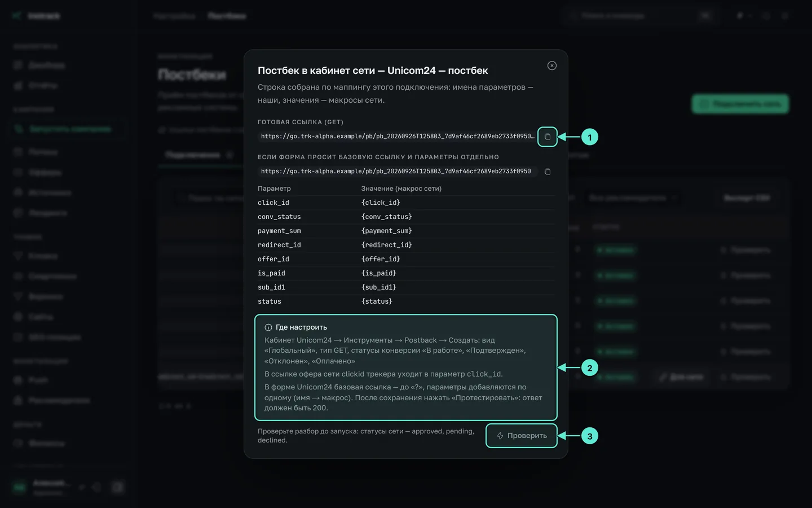
Task: Select the is_paid parameter name
Action: click(x=271, y=273)
